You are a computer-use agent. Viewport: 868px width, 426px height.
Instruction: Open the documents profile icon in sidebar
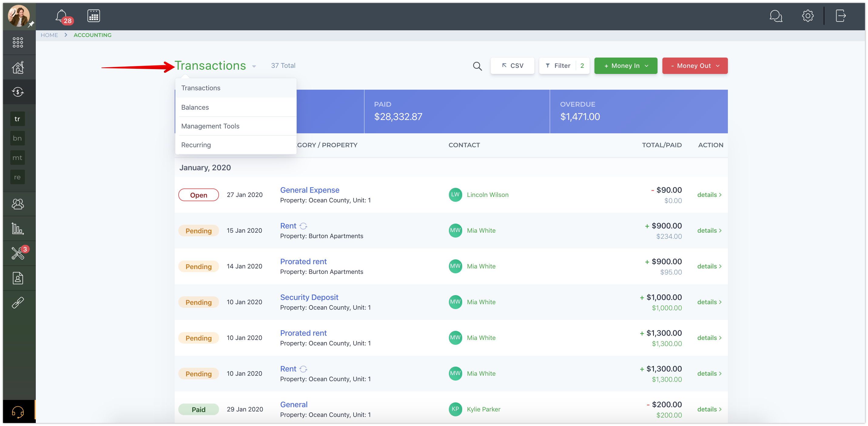(x=18, y=278)
